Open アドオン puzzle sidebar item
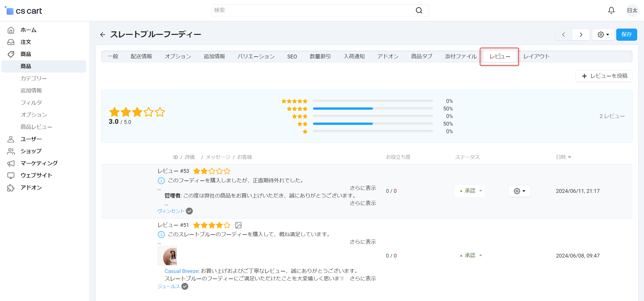This screenshot has height=301, width=644. tap(11, 188)
